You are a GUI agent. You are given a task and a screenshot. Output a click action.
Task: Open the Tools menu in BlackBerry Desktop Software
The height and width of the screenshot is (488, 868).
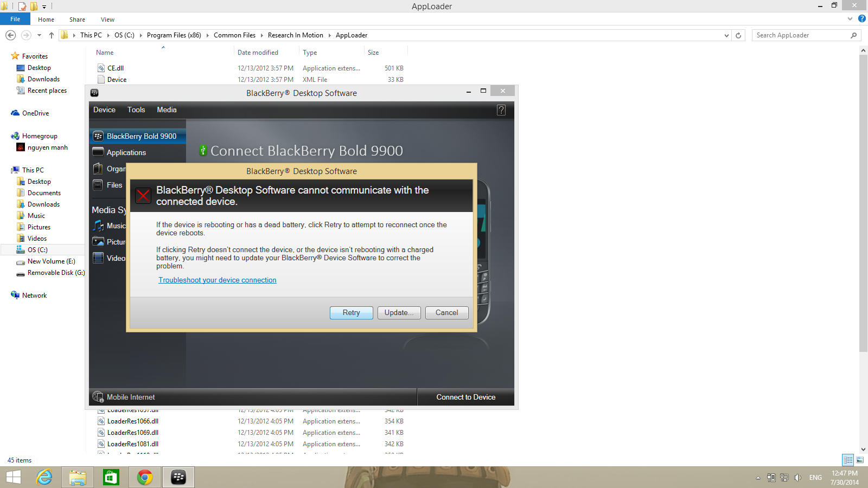(x=136, y=110)
